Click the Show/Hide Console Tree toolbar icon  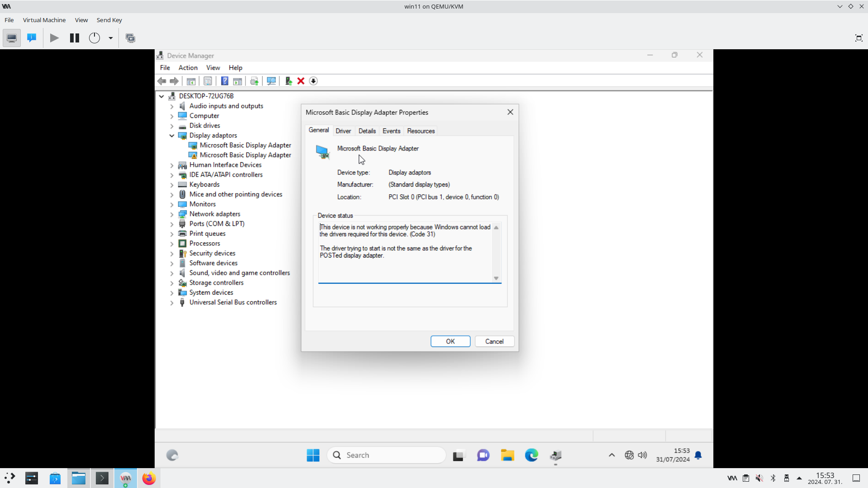tap(191, 81)
